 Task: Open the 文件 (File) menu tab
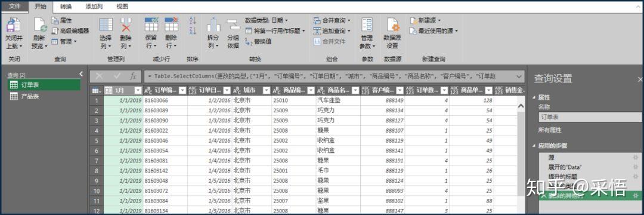15,6
